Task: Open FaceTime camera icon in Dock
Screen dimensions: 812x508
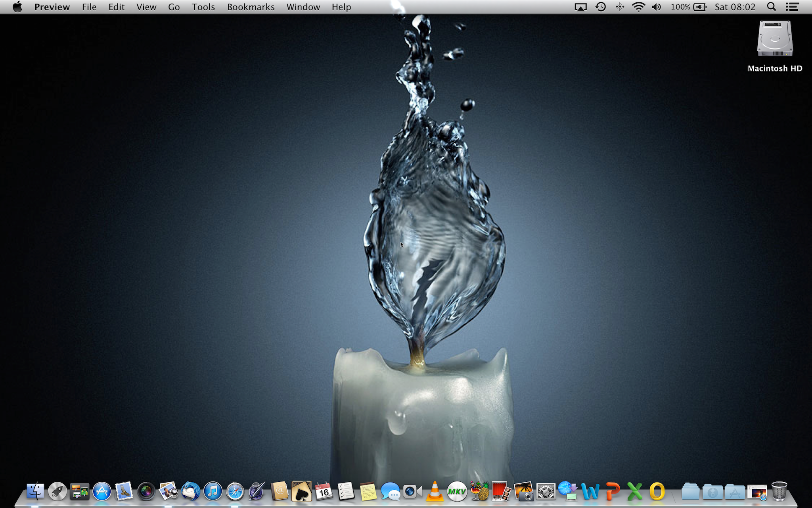Action: point(412,491)
